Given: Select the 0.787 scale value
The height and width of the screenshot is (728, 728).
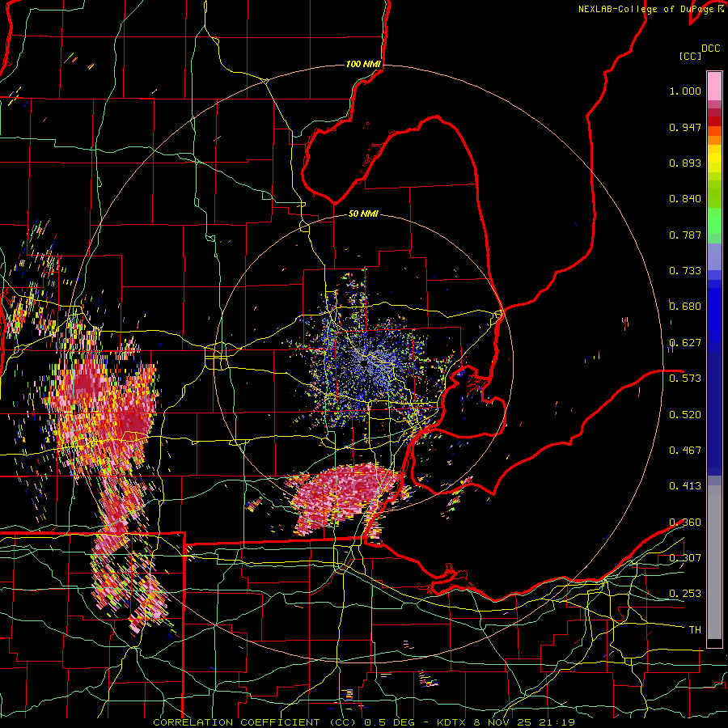Looking at the screenshot, I should [x=685, y=235].
